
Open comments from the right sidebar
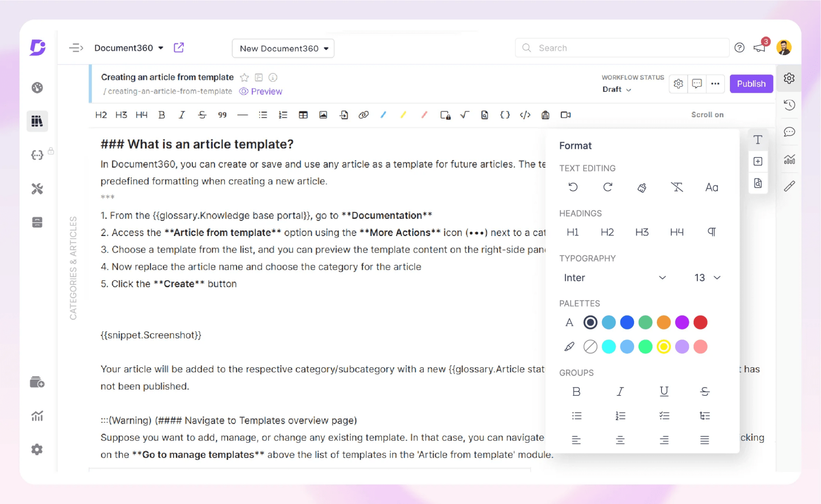(x=790, y=132)
